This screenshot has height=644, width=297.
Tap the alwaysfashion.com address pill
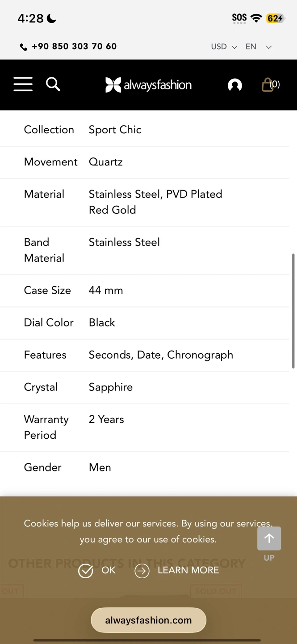tap(148, 620)
